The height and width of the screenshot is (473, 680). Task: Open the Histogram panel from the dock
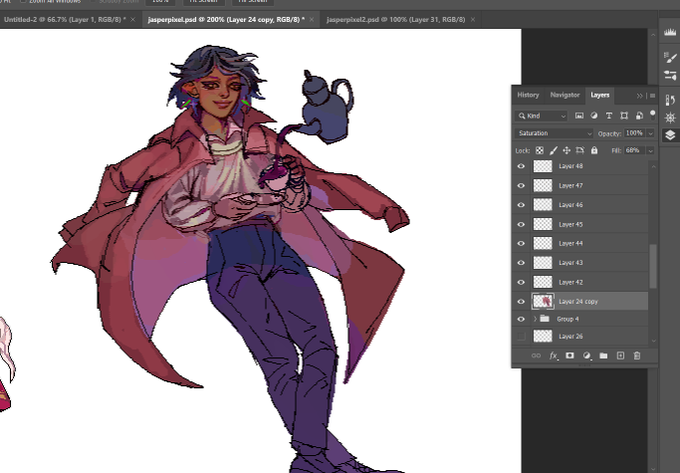pyautogui.click(x=670, y=32)
